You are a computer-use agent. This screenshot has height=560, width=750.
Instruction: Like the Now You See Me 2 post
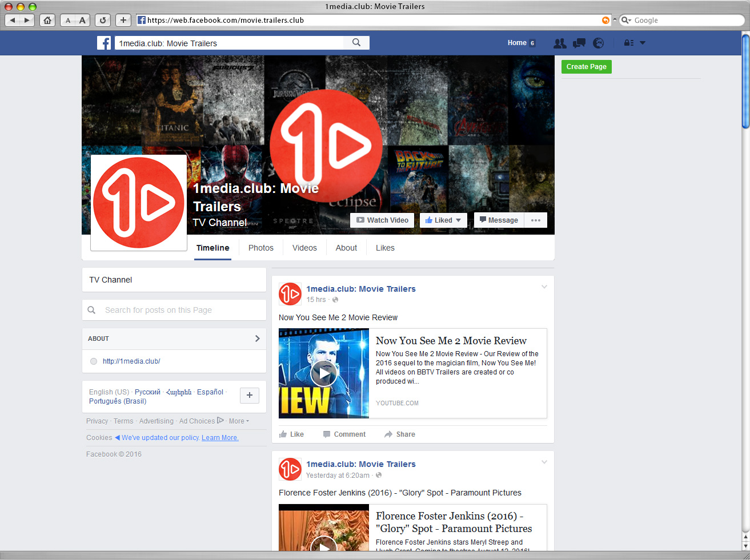pos(291,434)
